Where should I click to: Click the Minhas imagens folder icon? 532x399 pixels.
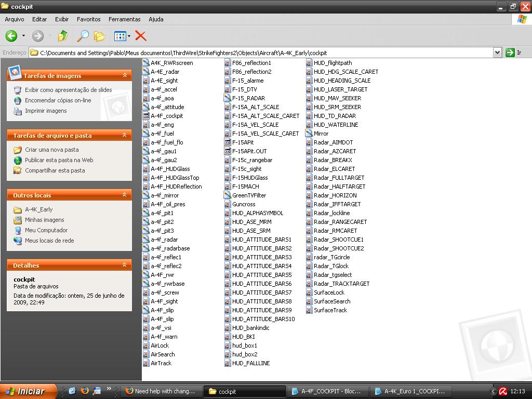point(18,220)
